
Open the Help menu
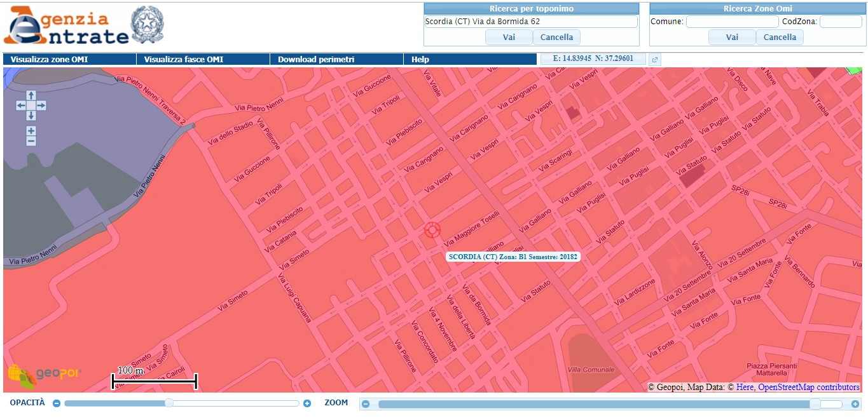click(420, 60)
